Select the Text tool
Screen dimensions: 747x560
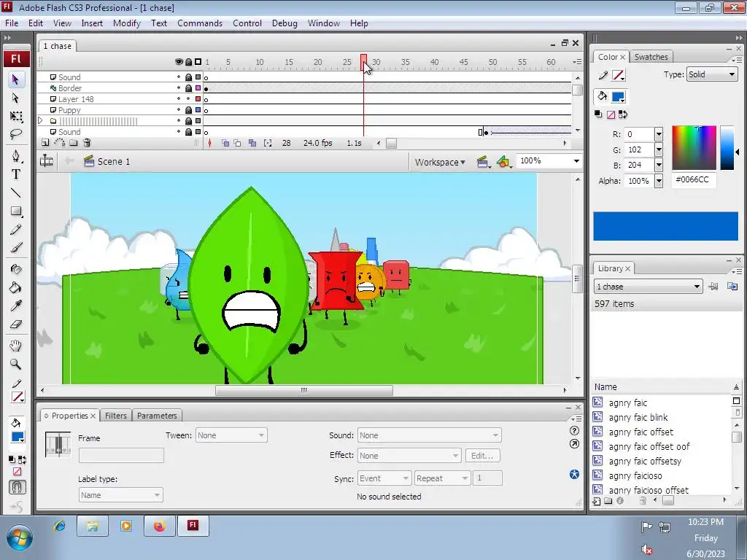(16, 174)
